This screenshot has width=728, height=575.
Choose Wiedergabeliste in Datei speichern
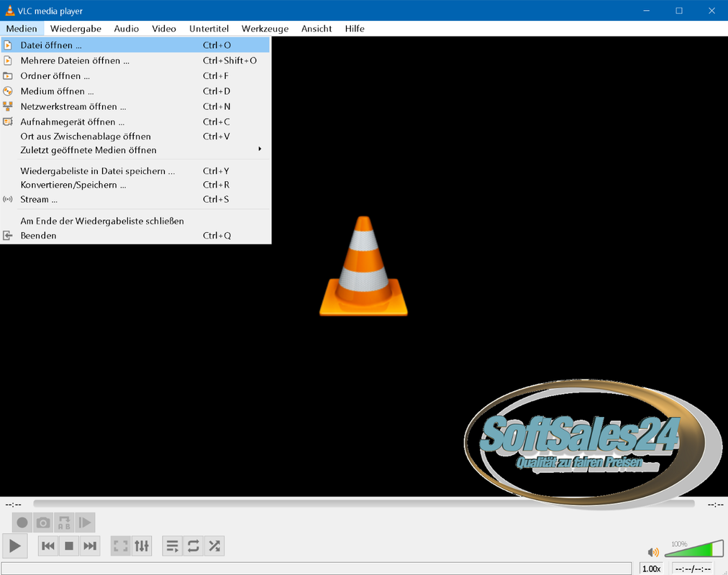(x=135, y=170)
